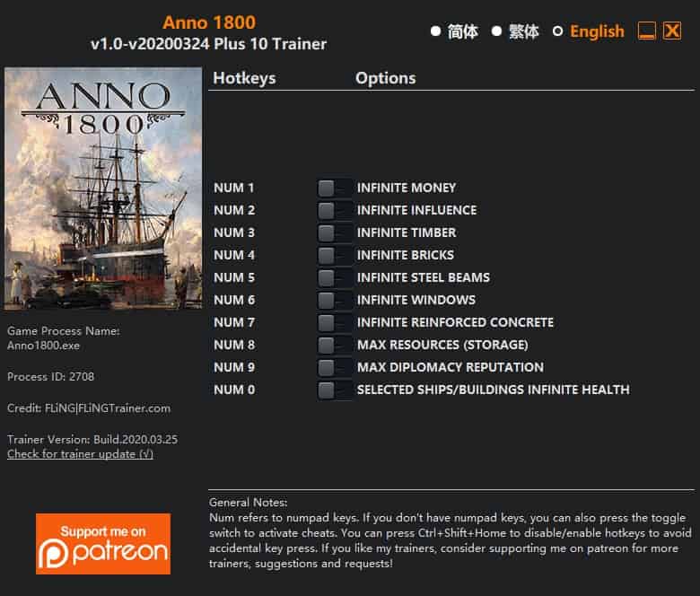Image resolution: width=700 pixels, height=596 pixels.
Task: Turn on the Infinite Timber switch
Action: tap(335, 232)
